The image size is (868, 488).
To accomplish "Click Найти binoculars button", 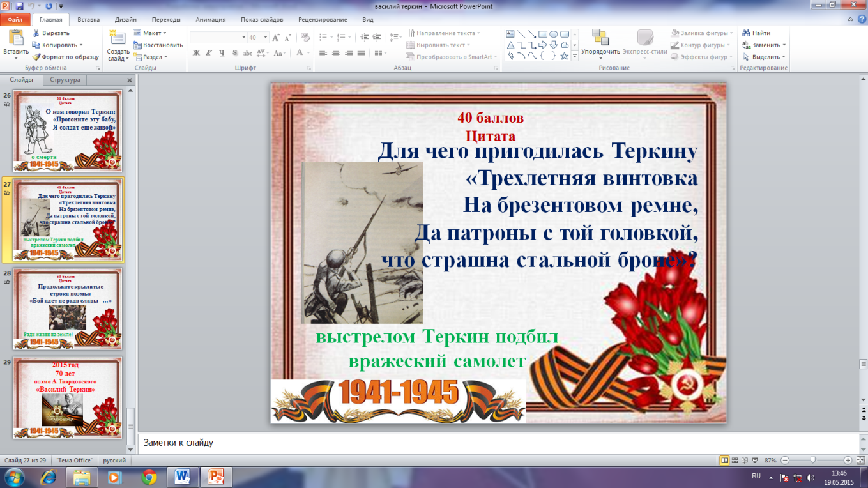I will tap(756, 33).
